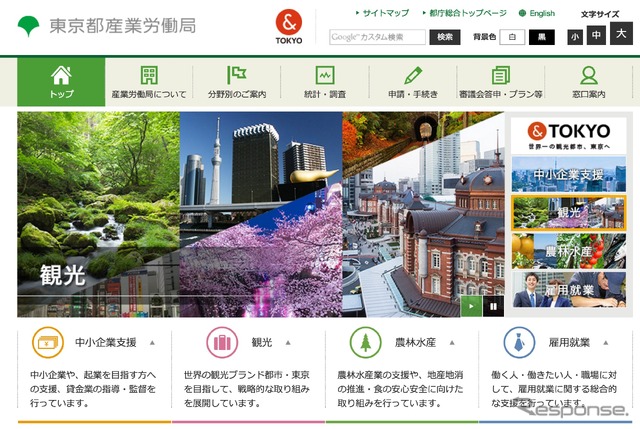Click the blue necktie 雇用就業 icon
Screen dimensions: 640x429
[x=519, y=342]
